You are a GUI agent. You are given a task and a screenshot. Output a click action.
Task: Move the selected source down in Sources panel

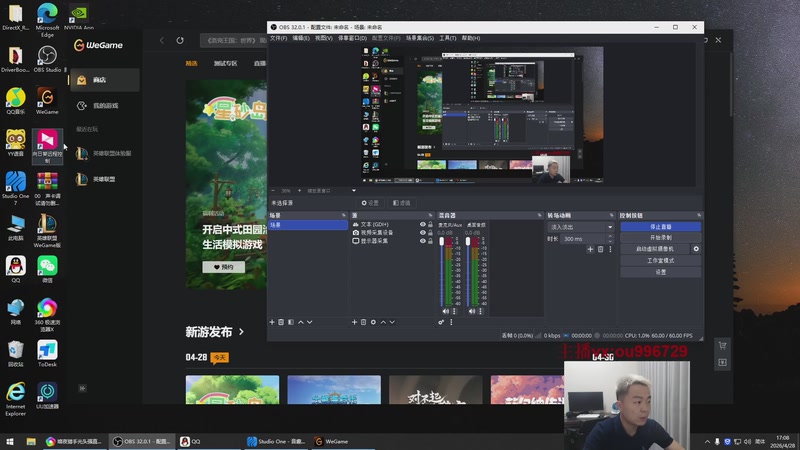coord(392,322)
